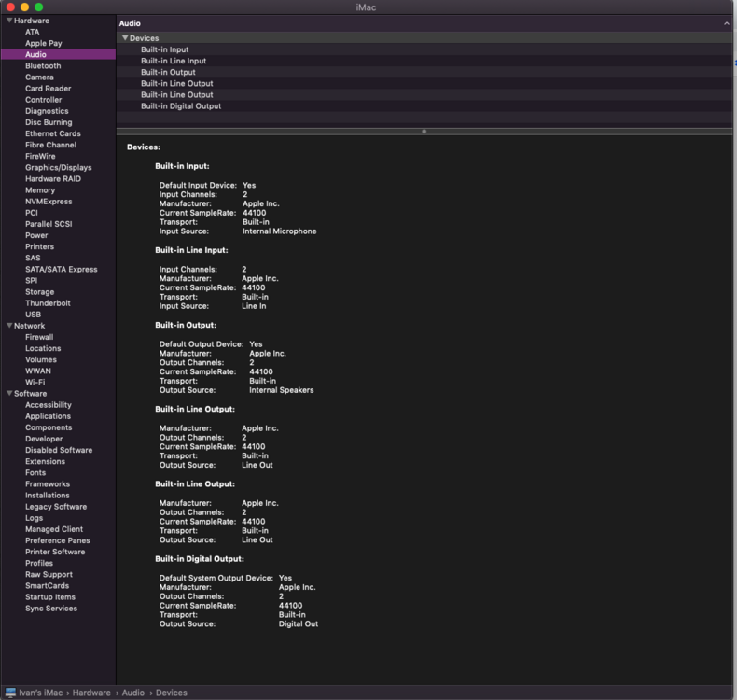Collapse the Hardware category triangle
This screenshot has width=737, height=700.
tap(8, 21)
